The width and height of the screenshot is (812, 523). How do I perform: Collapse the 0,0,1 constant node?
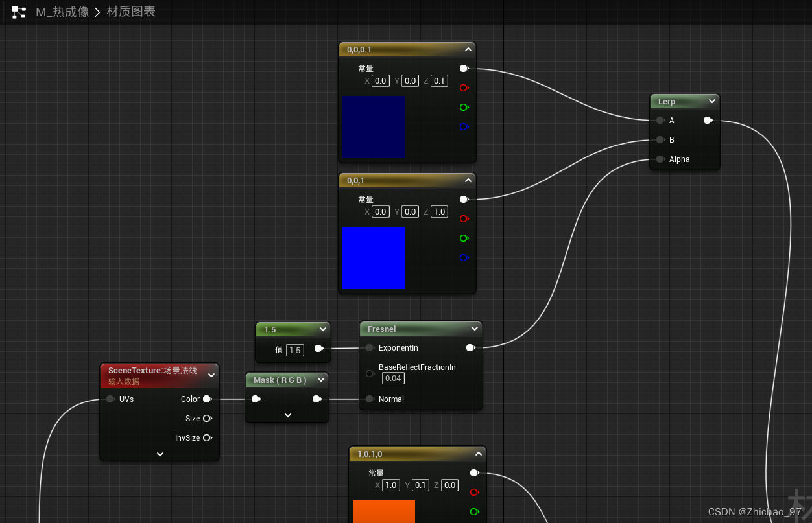coord(468,180)
